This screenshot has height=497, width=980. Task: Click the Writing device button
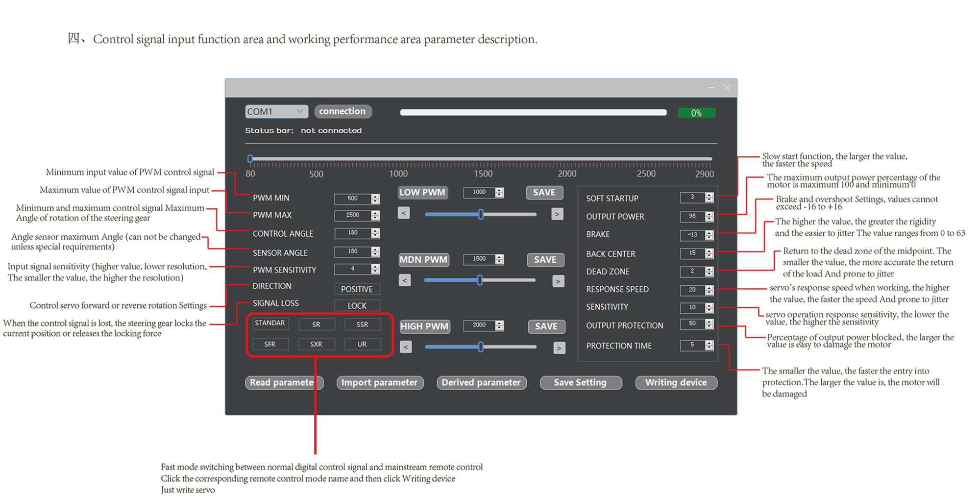[x=676, y=382]
